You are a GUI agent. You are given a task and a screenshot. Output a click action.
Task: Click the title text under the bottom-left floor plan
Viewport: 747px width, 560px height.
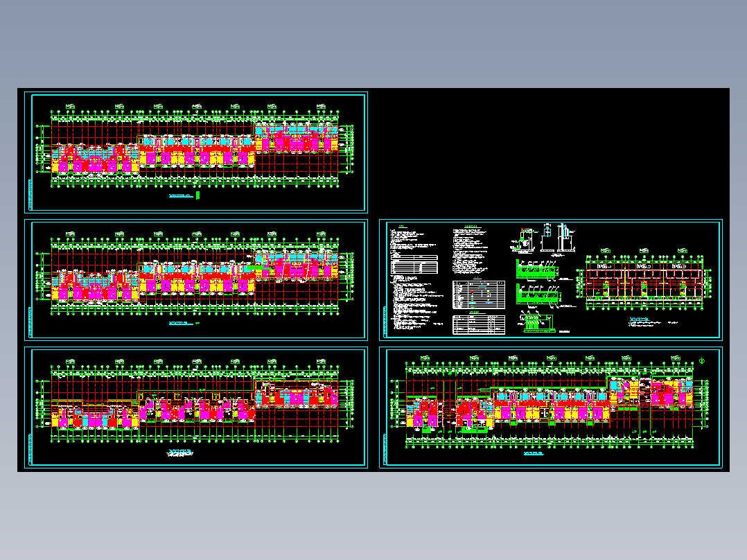(179, 453)
